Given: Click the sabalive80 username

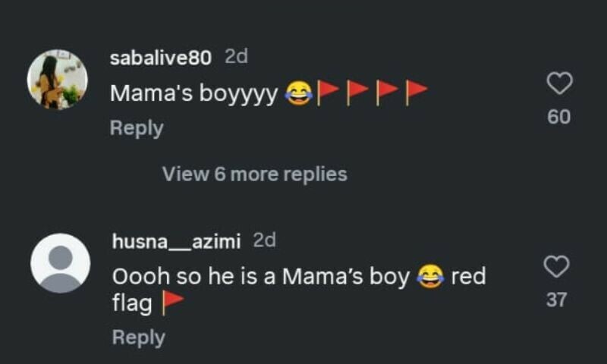Looking at the screenshot, I should pyautogui.click(x=162, y=58).
